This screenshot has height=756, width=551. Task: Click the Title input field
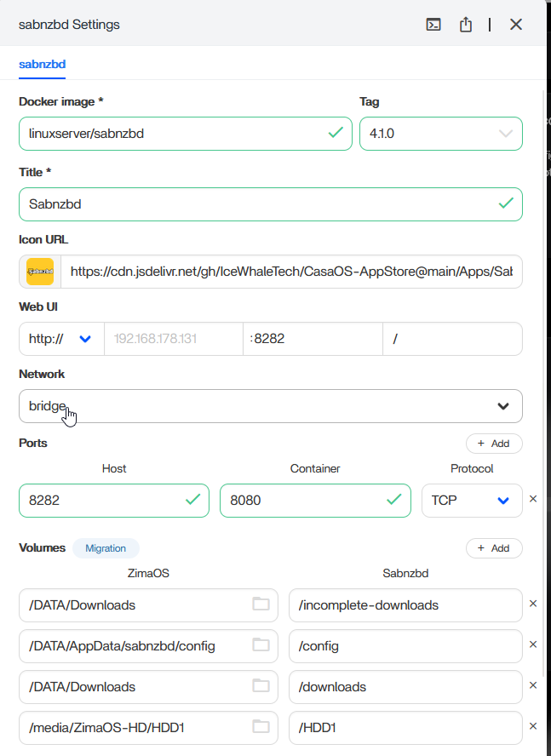[x=255, y=204]
